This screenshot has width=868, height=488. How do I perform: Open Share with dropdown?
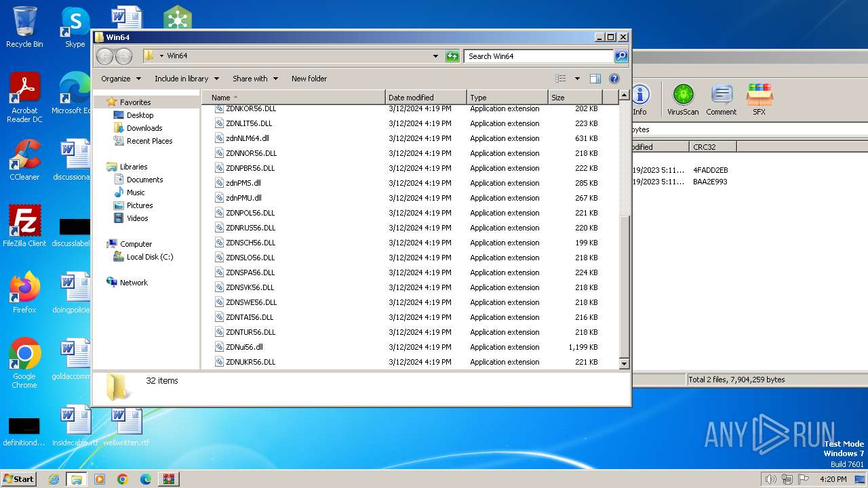coord(255,79)
